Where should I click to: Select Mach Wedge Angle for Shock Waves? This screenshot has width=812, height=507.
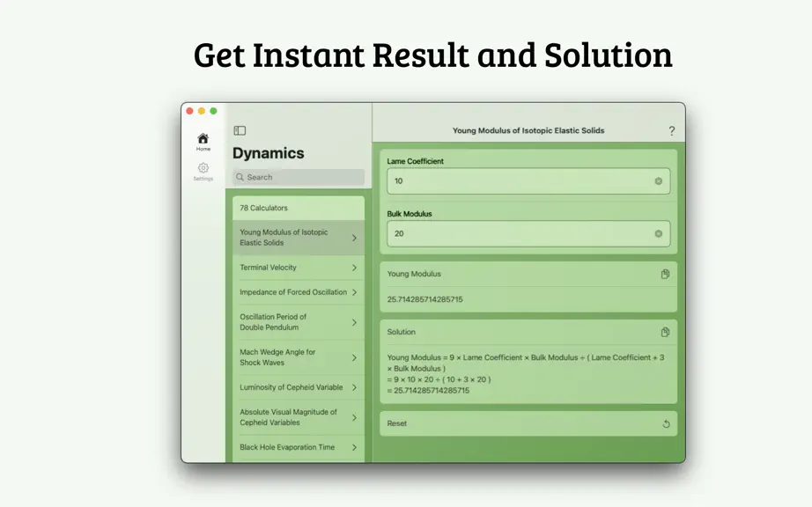click(x=299, y=357)
